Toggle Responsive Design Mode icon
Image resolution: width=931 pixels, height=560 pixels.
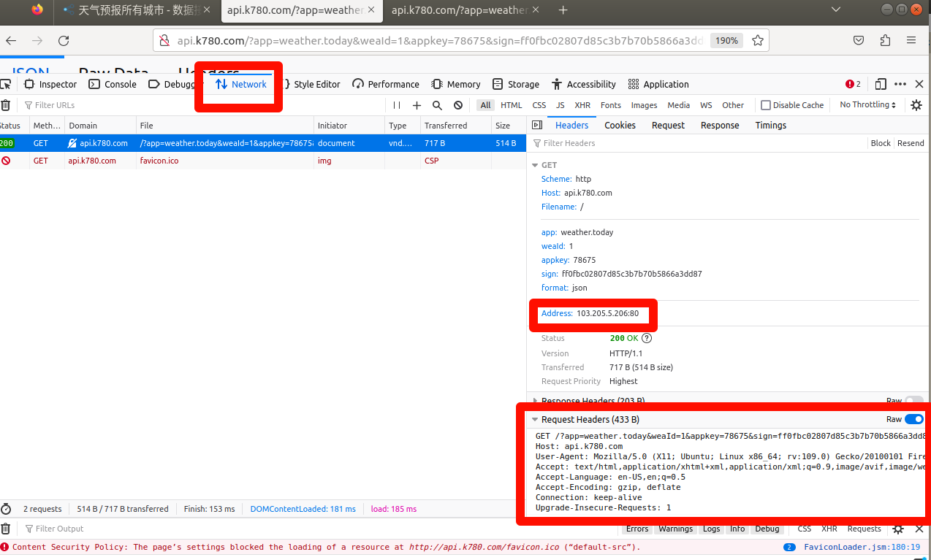(881, 84)
